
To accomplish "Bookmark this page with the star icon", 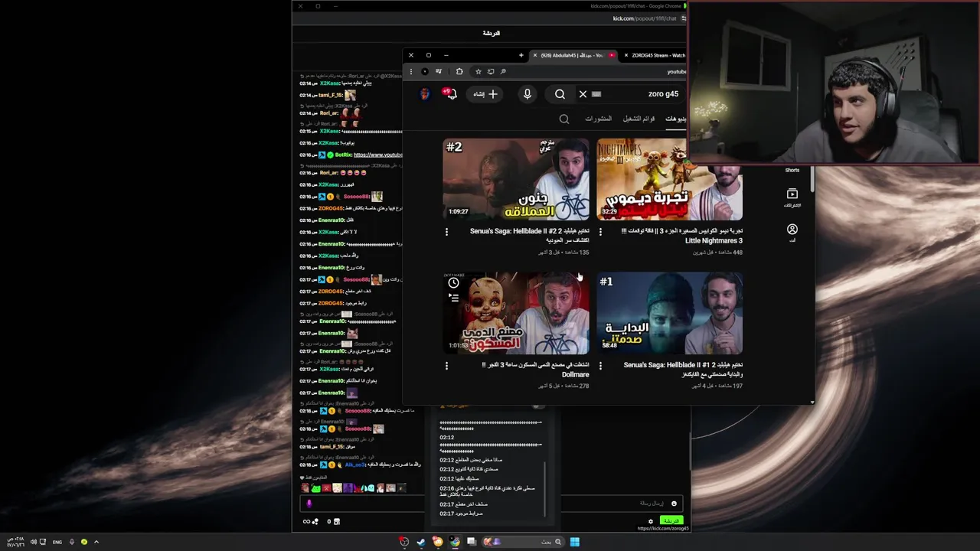I will click(x=479, y=72).
